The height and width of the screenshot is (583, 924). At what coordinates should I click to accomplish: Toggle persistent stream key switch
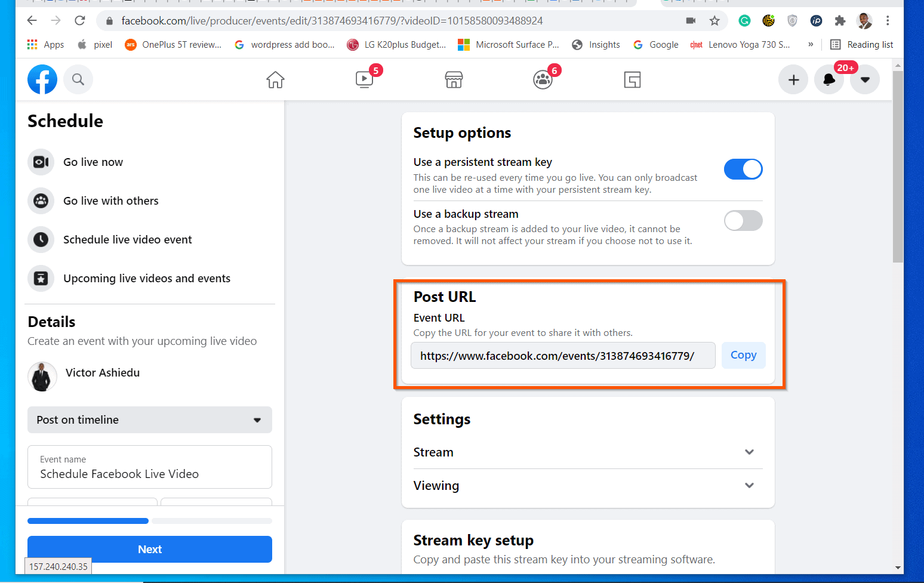point(743,169)
